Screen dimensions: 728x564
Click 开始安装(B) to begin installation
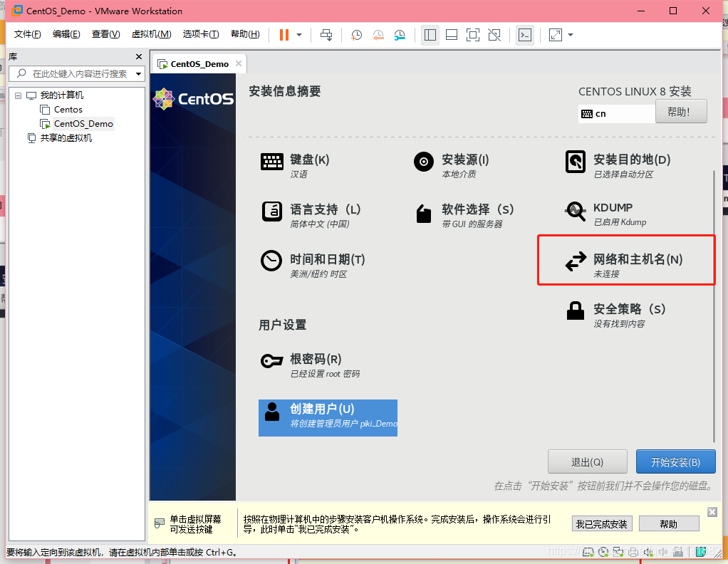tap(675, 461)
